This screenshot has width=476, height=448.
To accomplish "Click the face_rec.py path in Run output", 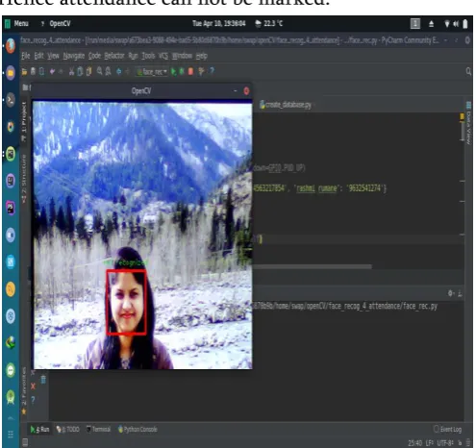I will click(346, 306).
